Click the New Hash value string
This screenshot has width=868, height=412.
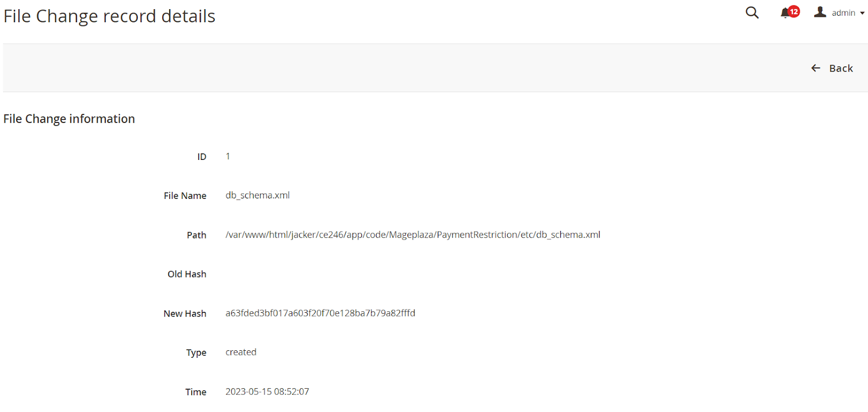point(320,313)
